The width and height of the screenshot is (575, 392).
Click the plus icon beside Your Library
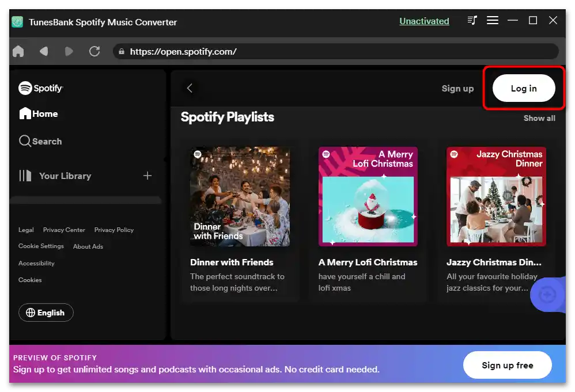(x=147, y=176)
